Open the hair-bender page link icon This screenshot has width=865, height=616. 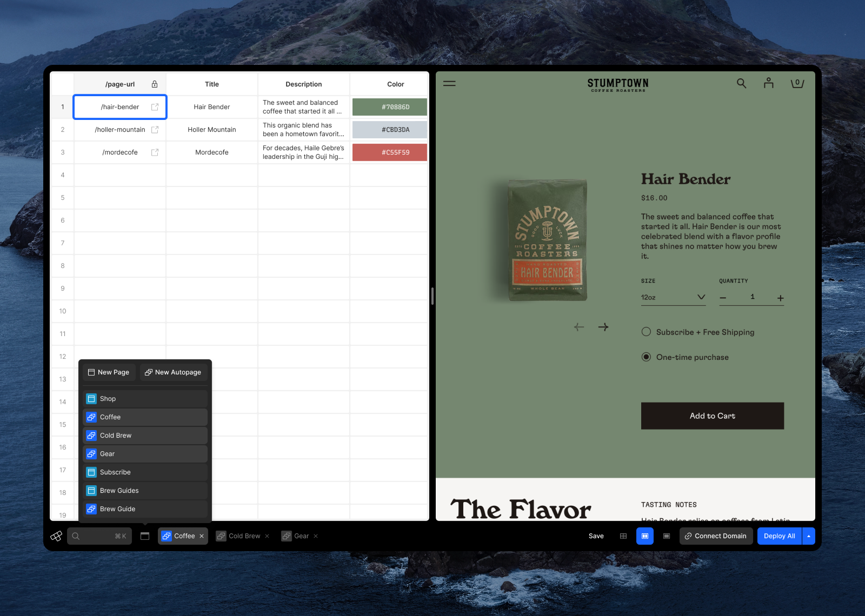pos(155,107)
